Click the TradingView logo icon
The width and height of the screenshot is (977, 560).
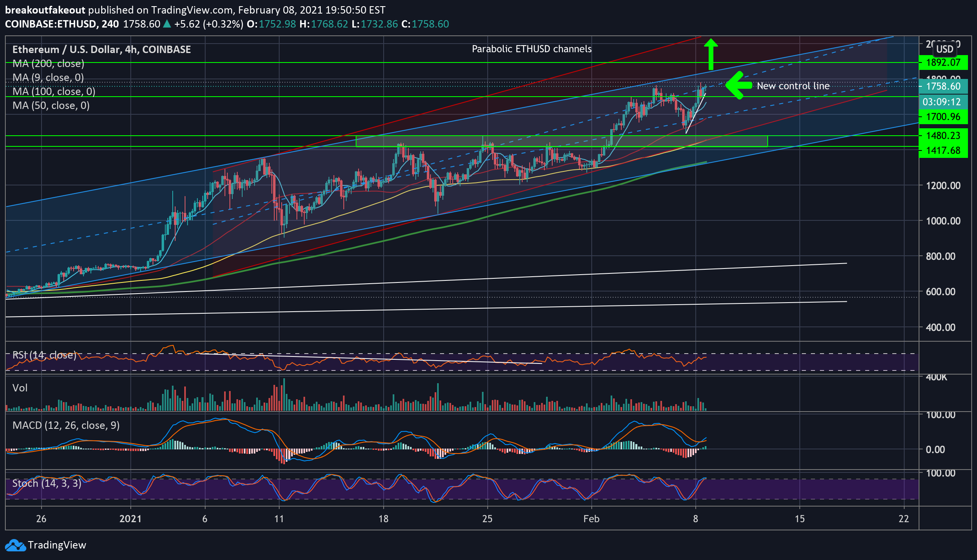coord(15,545)
